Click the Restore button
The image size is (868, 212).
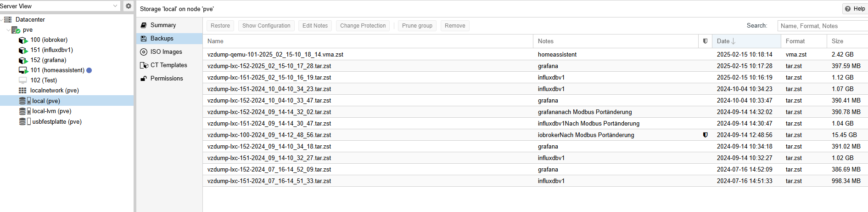click(220, 26)
